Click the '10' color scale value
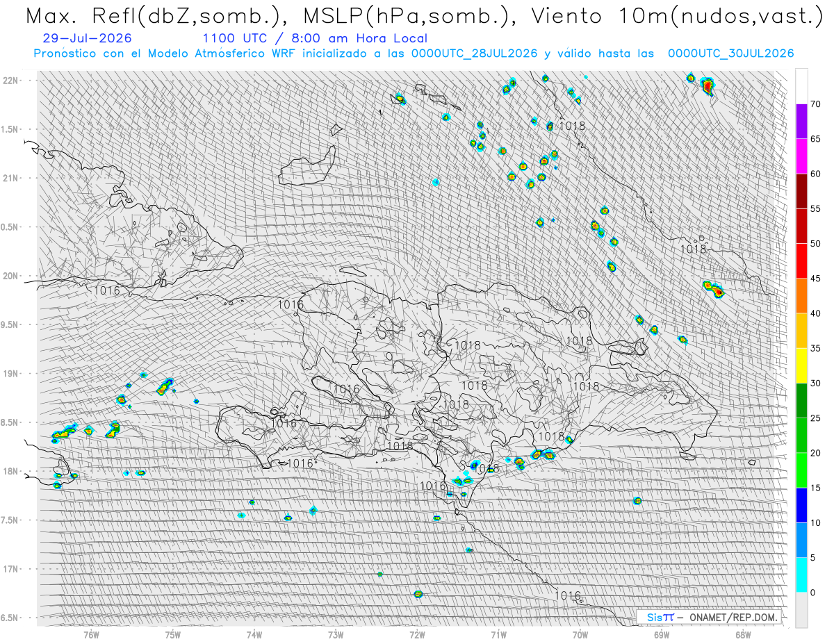The height and width of the screenshot is (644, 834). (815, 522)
